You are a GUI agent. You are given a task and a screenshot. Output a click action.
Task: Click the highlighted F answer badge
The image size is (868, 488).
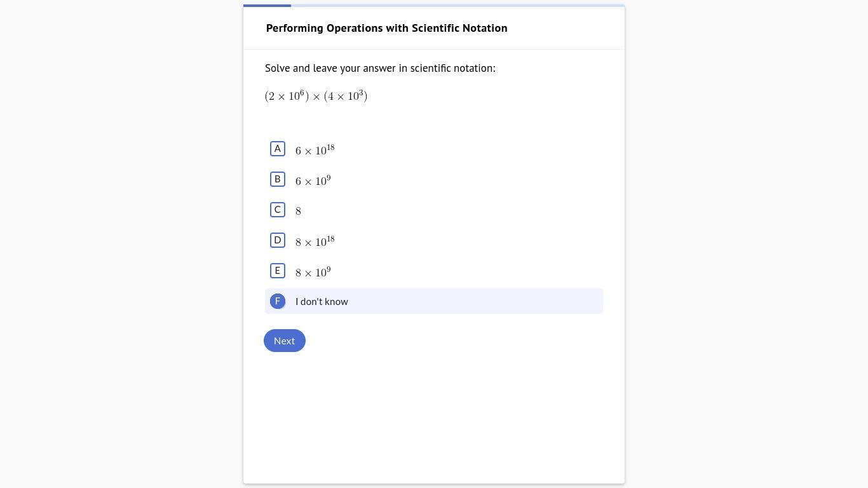pyautogui.click(x=278, y=301)
